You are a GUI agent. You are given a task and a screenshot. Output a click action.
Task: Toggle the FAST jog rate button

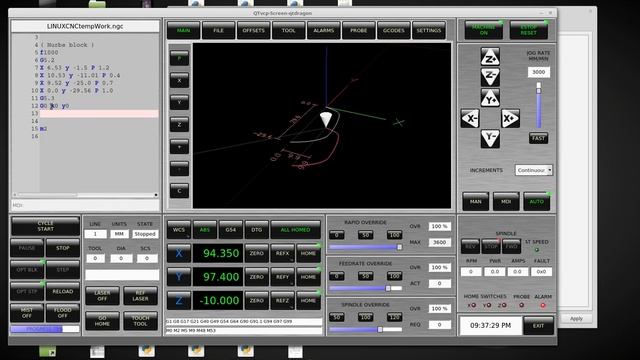point(538,138)
